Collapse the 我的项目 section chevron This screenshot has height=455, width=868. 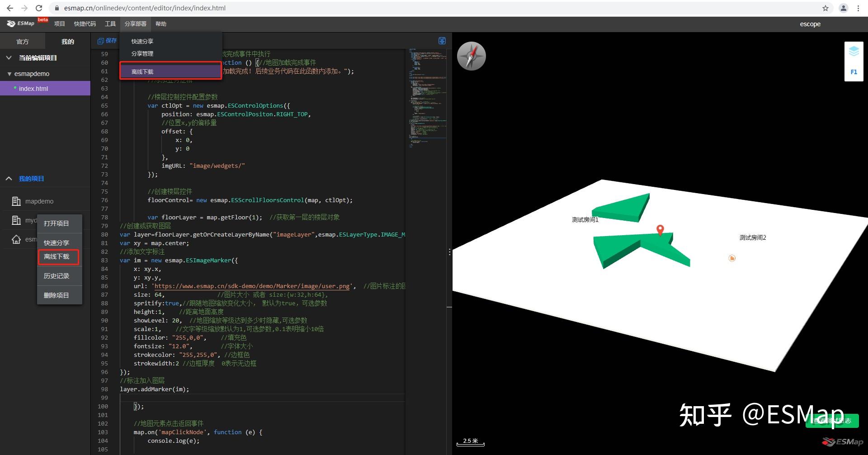tap(9, 179)
